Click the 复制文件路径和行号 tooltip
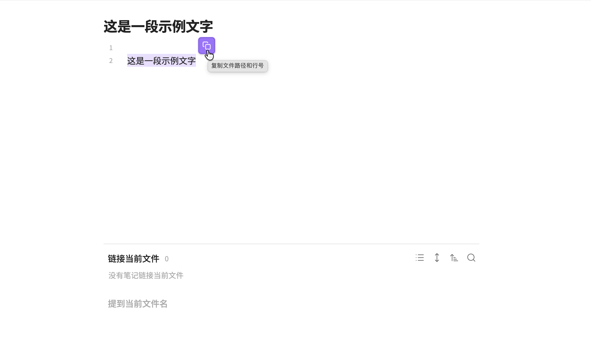This screenshot has height=364, width=591. [x=238, y=66]
